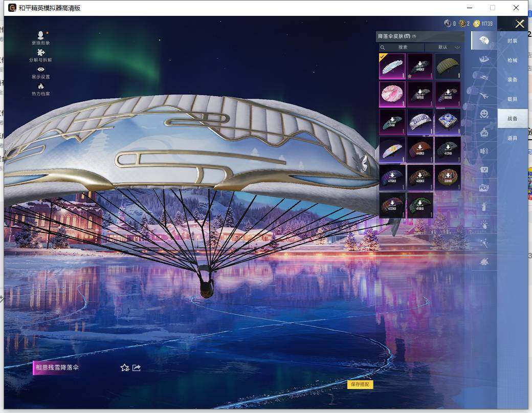Select the olive green default parachute thumbnail
The width and height of the screenshot is (532, 413).
tap(448, 66)
